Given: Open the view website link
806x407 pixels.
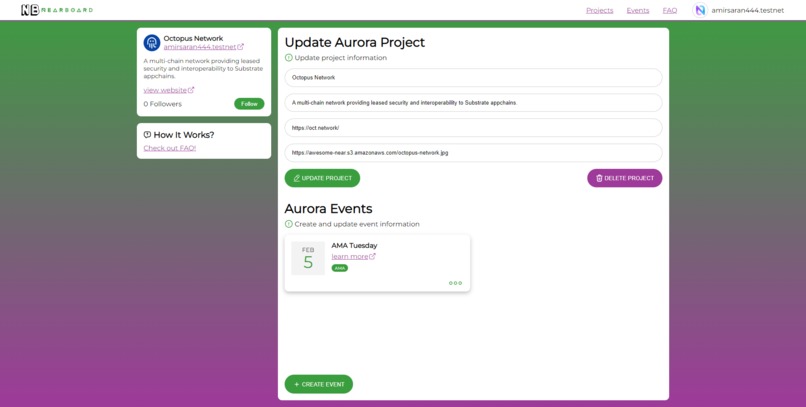Looking at the screenshot, I should point(165,90).
